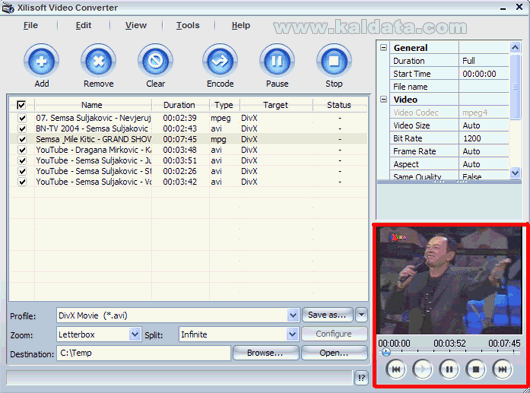Click the Duration value Full

(484, 61)
